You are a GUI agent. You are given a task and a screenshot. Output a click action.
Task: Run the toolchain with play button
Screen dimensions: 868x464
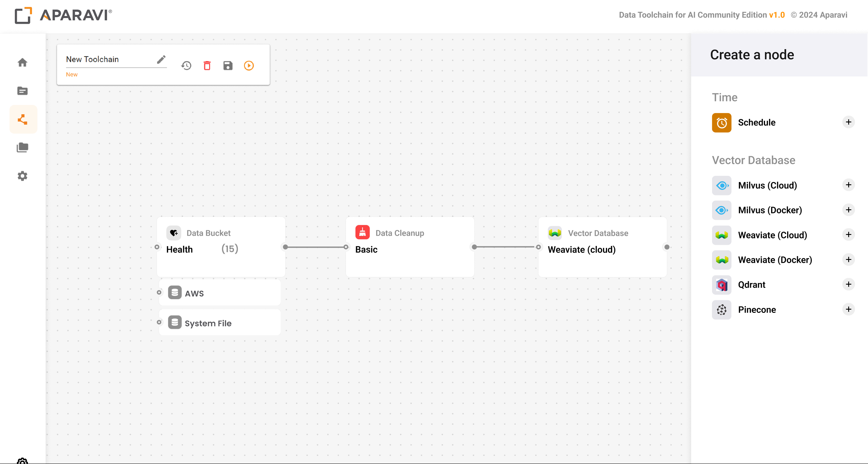click(x=249, y=66)
